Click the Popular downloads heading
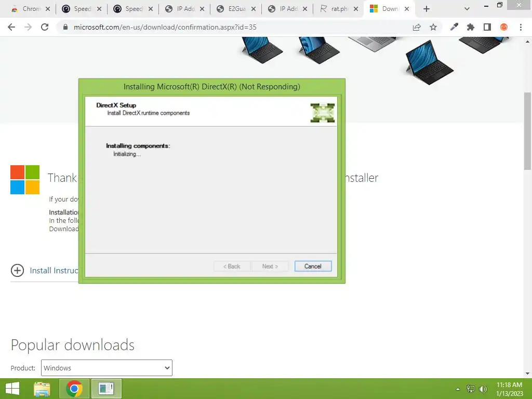The width and height of the screenshot is (532, 399). (73, 345)
